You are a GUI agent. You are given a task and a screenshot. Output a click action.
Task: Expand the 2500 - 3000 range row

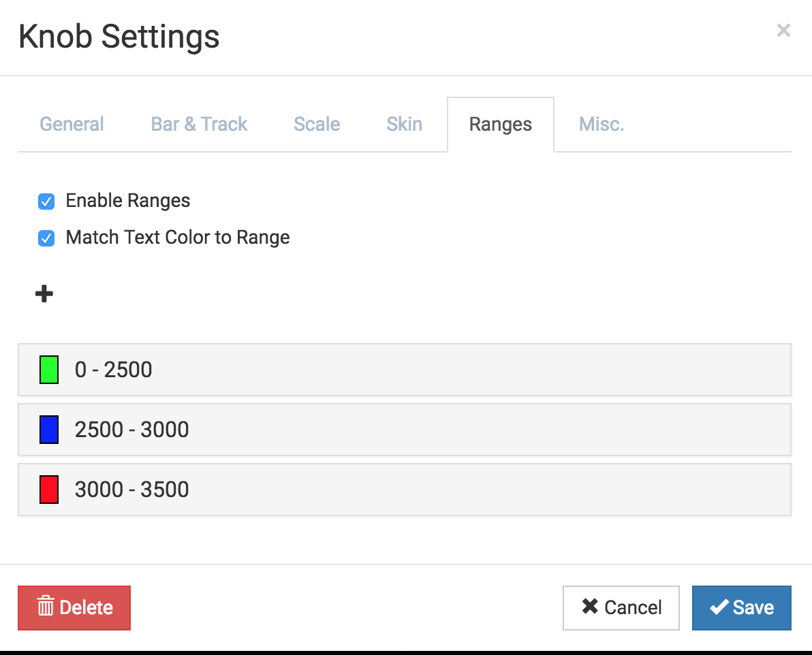click(x=405, y=430)
